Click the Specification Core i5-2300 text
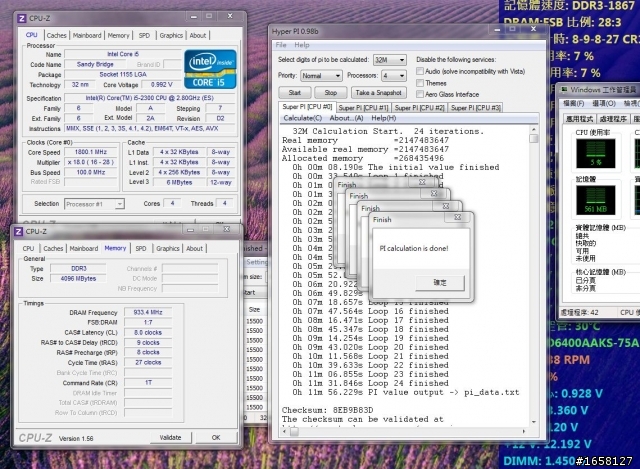The image size is (640, 469). click(150, 98)
